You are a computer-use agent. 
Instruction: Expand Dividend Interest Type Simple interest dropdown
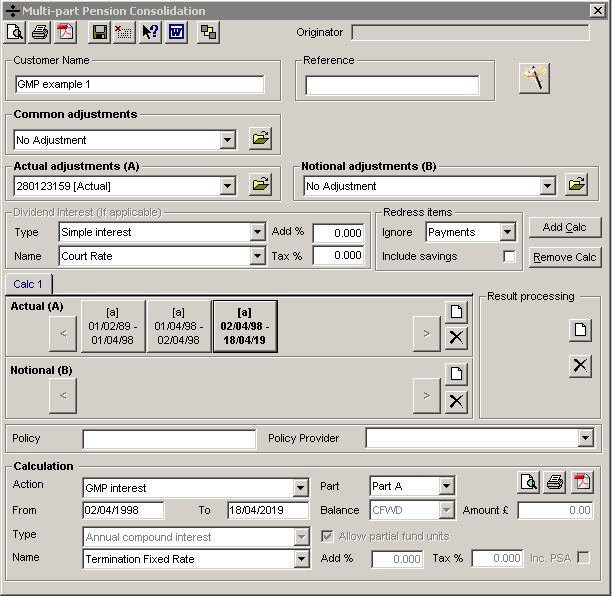(x=258, y=232)
